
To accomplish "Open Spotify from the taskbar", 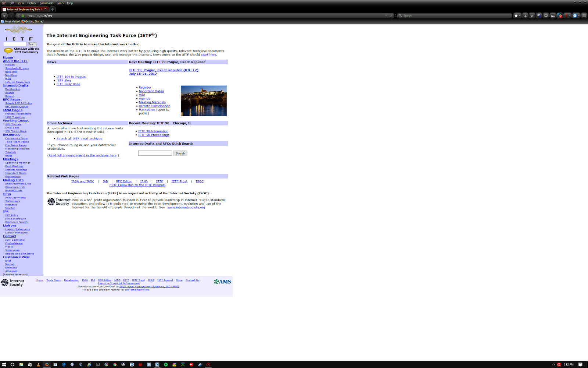I will 166,364.
